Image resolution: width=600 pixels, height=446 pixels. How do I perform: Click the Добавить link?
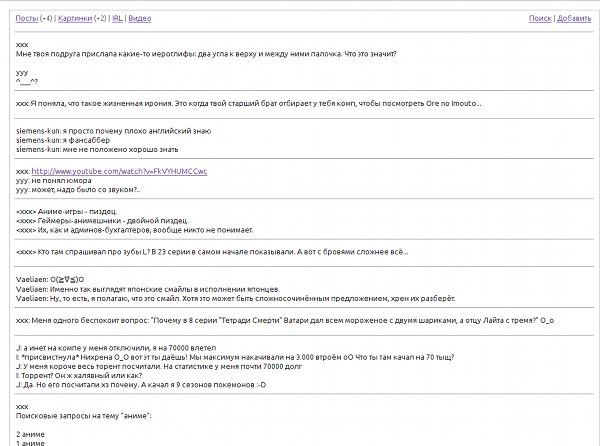click(574, 18)
